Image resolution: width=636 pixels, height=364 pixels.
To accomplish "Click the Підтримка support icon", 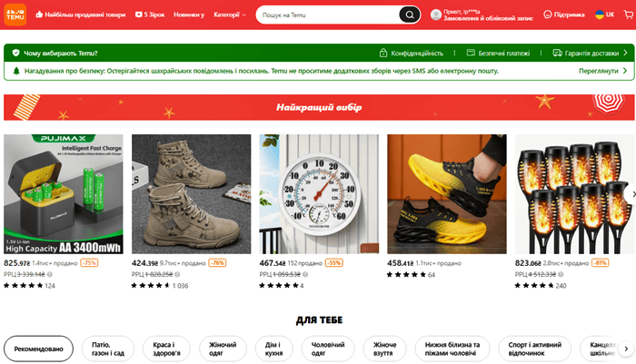I will tap(548, 15).
